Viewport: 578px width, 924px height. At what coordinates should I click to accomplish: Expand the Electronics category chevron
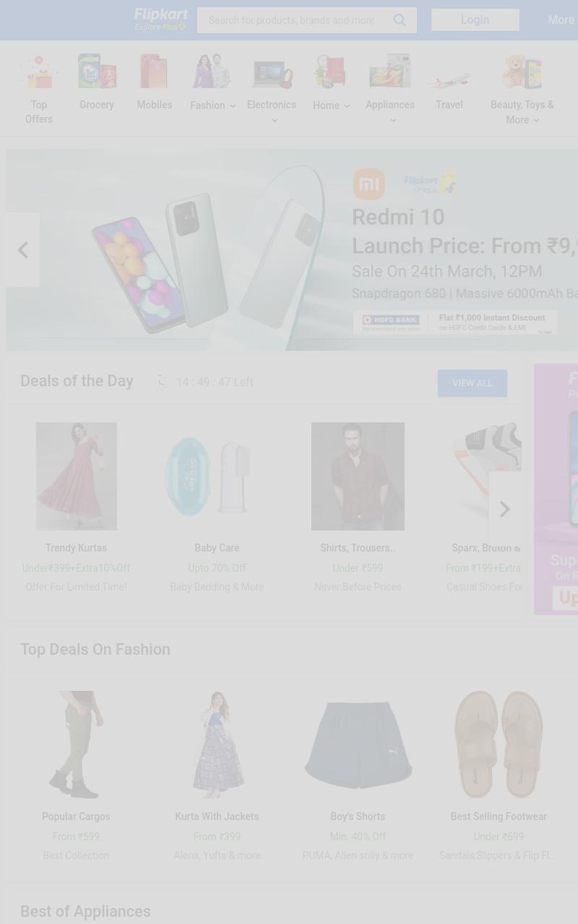(275, 121)
